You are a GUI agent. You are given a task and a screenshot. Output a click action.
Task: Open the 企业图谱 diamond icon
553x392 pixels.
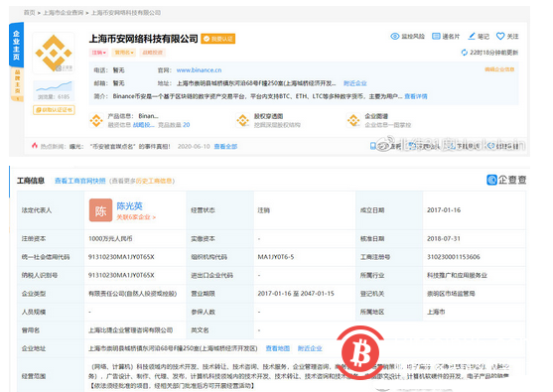(x=353, y=120)
